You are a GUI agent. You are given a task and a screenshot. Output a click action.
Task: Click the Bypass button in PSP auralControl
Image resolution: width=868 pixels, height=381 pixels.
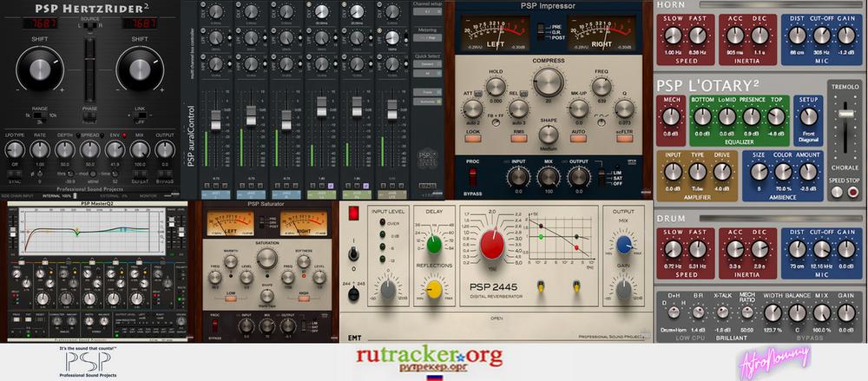tap(426, 186)
